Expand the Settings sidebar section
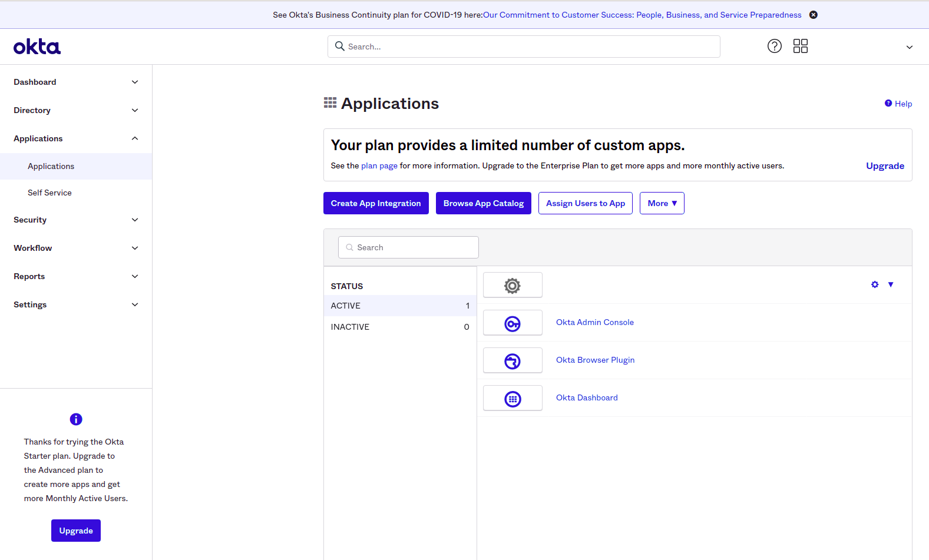Screen dimensions: 929x560 click(x=76, y=304)
